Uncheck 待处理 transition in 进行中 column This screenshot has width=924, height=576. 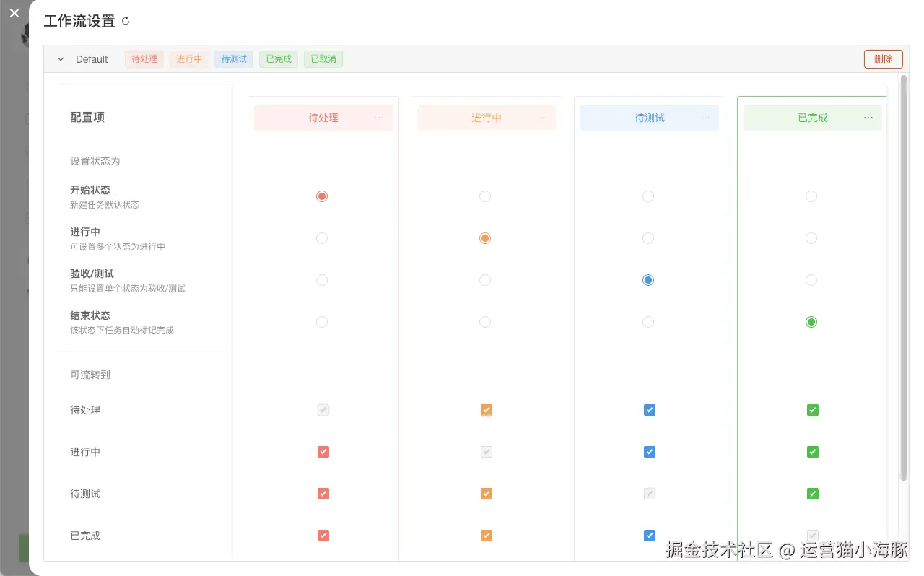[487, 410]
